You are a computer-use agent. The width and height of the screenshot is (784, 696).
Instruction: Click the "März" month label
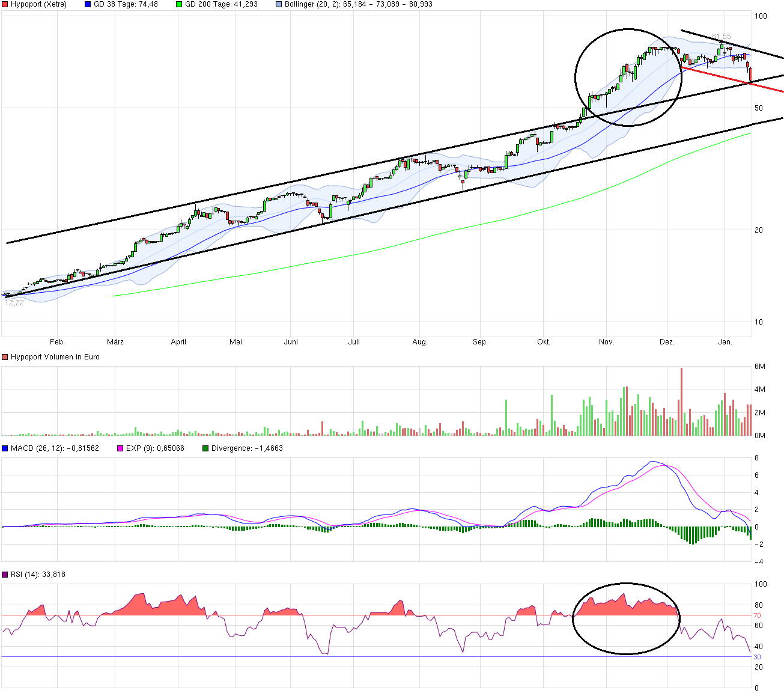coord(115,342)
